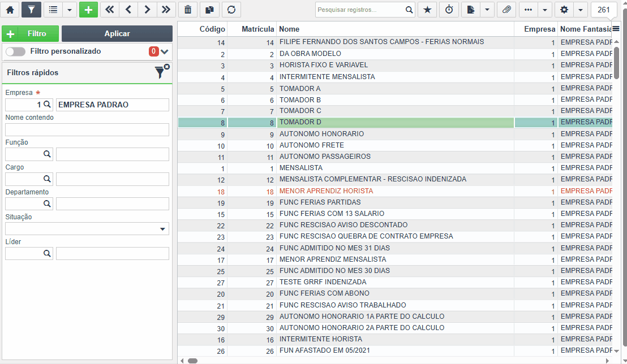Image resolution: width=627 pixels, height=364 pixels.
Task: Refresh the record list
Action: (x=231, y=10)
